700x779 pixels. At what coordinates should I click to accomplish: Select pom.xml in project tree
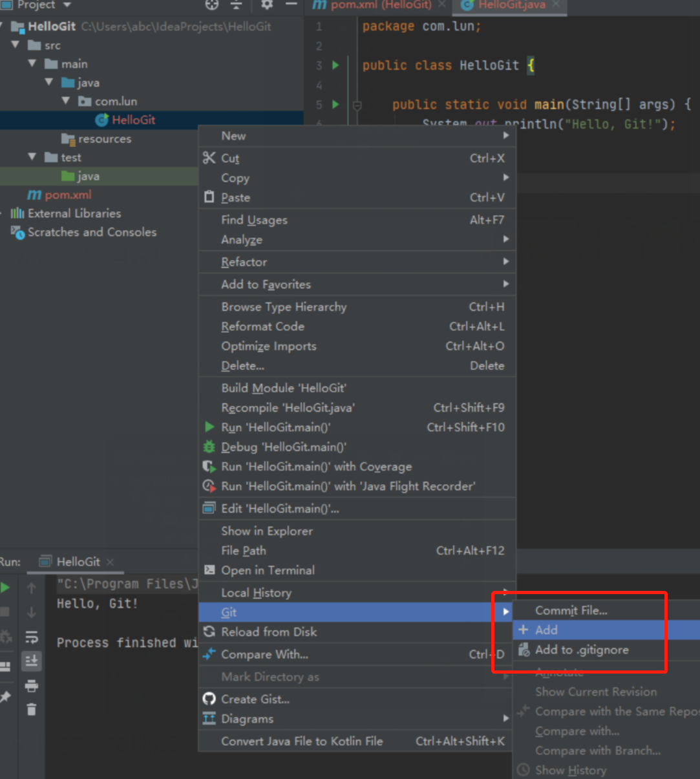[68, 195]
